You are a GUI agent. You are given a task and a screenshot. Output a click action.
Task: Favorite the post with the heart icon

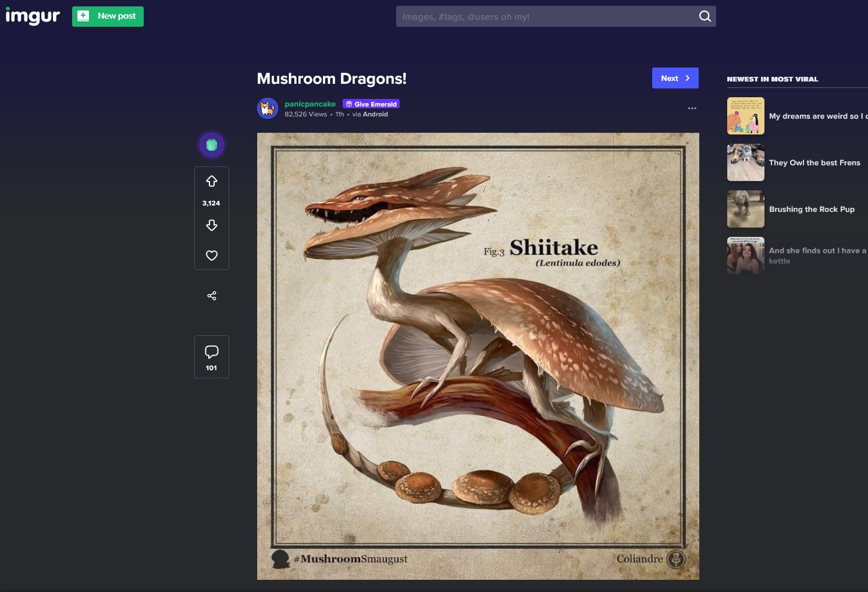tap(212, 255)
